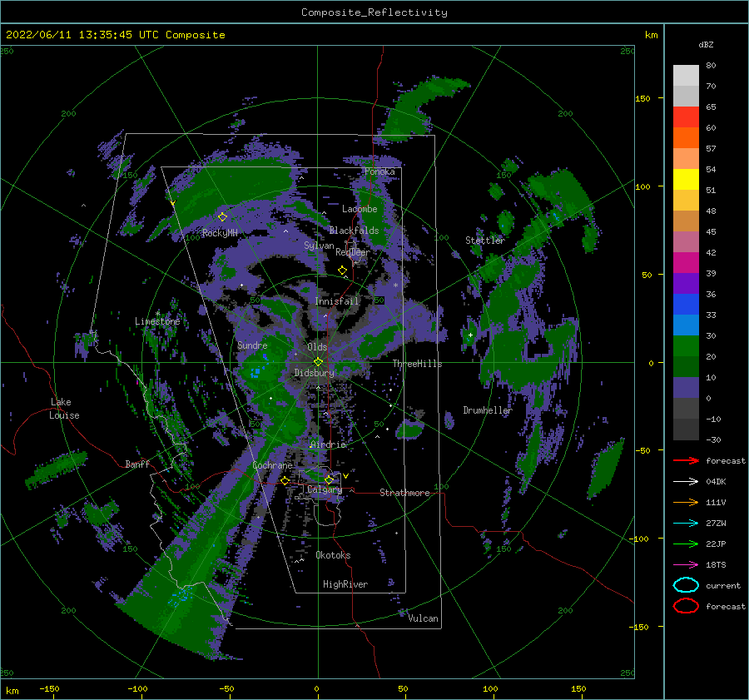
Task: Click the cyan current ellipse legend icon
Action: point(686,585)
